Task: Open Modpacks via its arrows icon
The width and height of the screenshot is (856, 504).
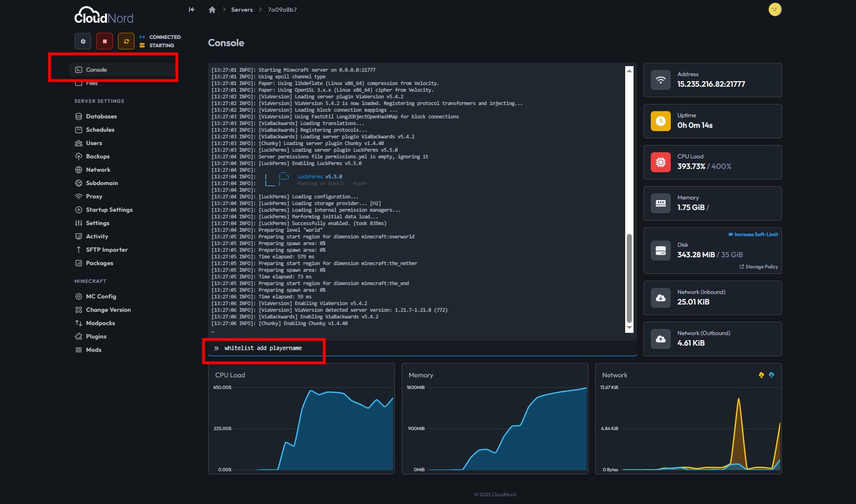Action: pyautogui.click(x=79, y=323)
